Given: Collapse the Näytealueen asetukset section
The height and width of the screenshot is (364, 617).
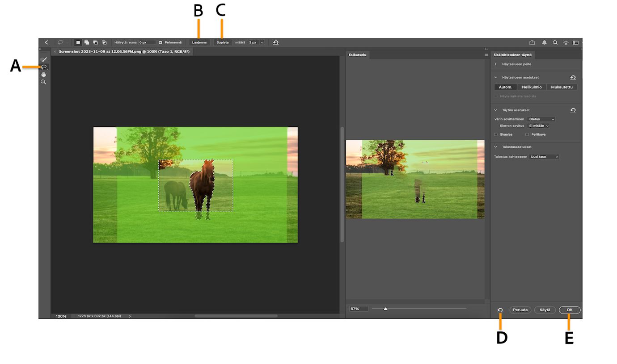Looking at the screenshot, I should pos(495,77).
